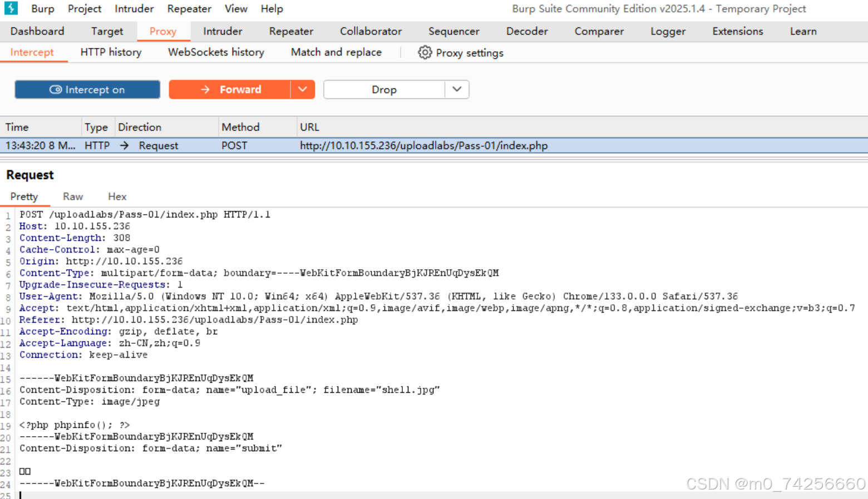The image size is (868, 499).
Task: Open the Intruder menu in menu bar
Action: [x=134, y=9]
